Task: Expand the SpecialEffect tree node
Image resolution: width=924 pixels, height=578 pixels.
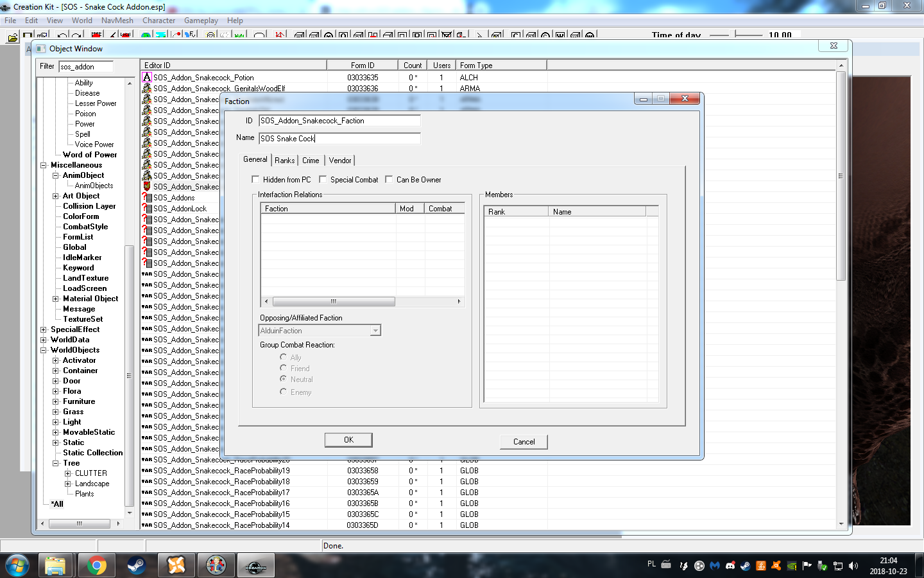Action: pos(44,329)
